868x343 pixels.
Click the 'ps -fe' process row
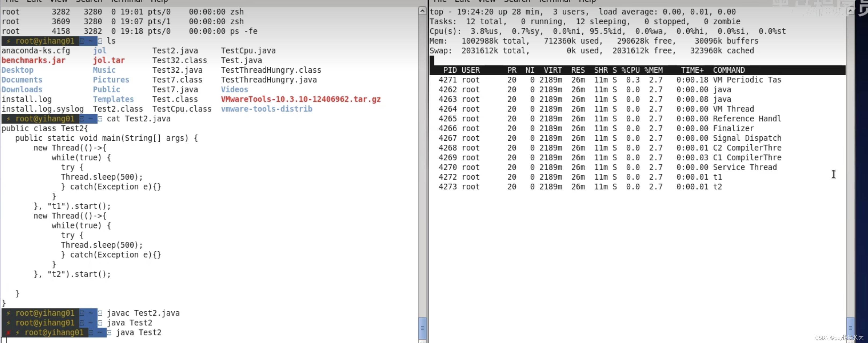129,31
